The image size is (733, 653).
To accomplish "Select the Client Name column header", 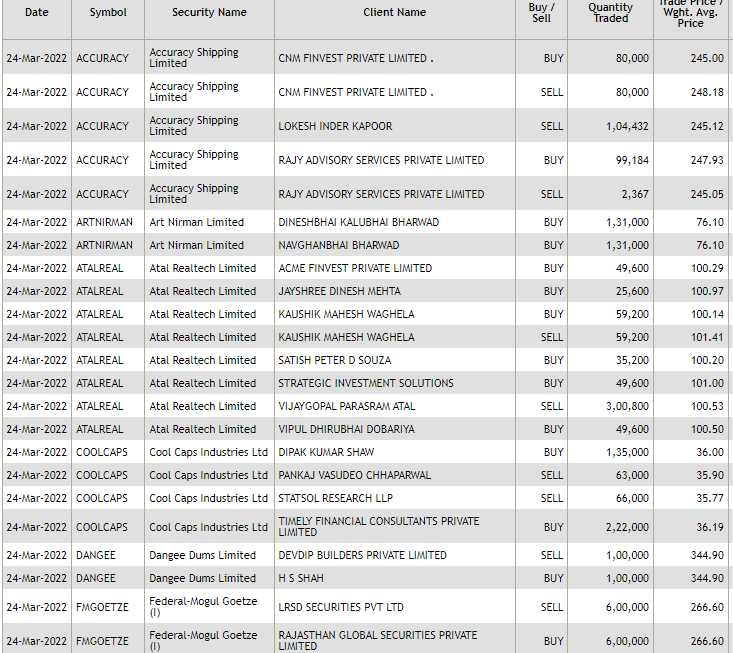I will [x=394, y=13].
